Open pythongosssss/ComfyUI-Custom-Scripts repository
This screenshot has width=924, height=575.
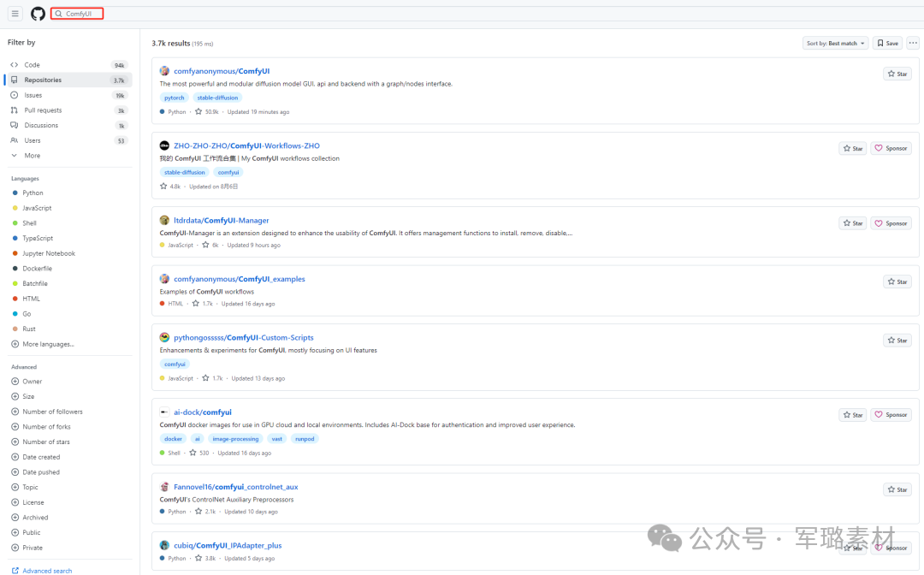coord(243,338)
